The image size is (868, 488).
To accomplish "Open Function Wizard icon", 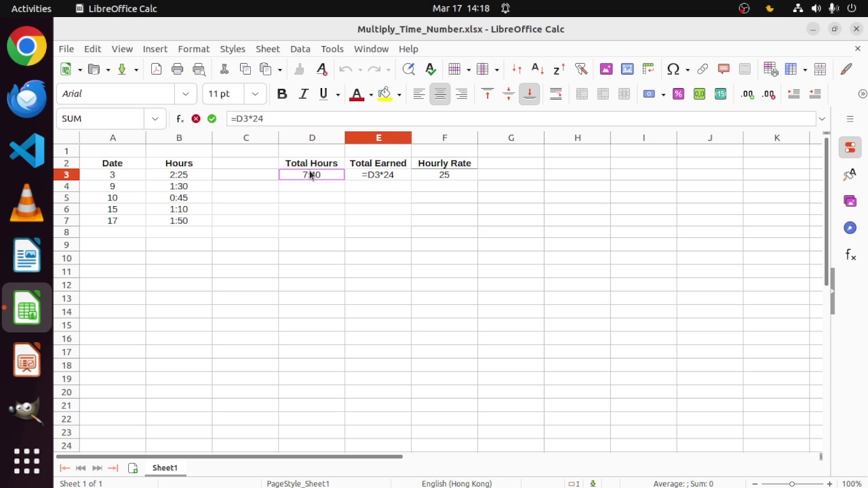I will click(x=180, y=119).
